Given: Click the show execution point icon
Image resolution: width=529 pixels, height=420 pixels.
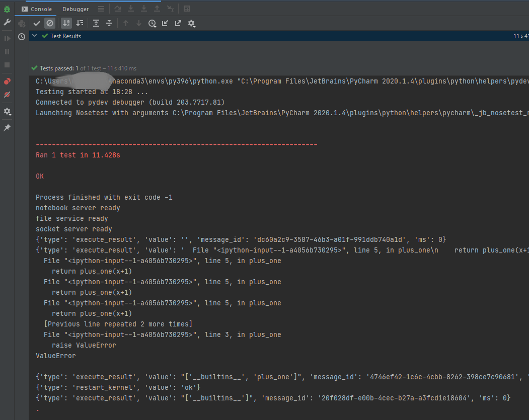Looking at the screenshot, I should pyautogui.click(x=101, y=9).
